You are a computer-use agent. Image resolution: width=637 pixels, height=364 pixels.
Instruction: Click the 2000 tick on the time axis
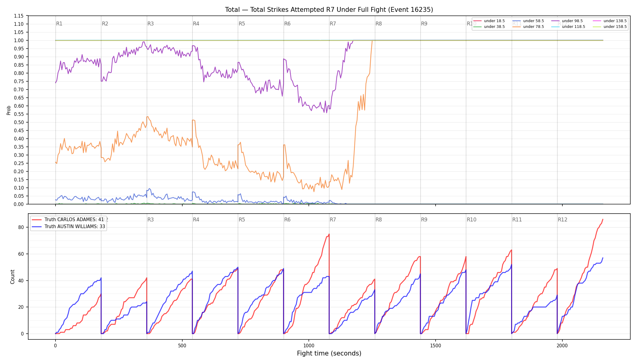(562, 345)
